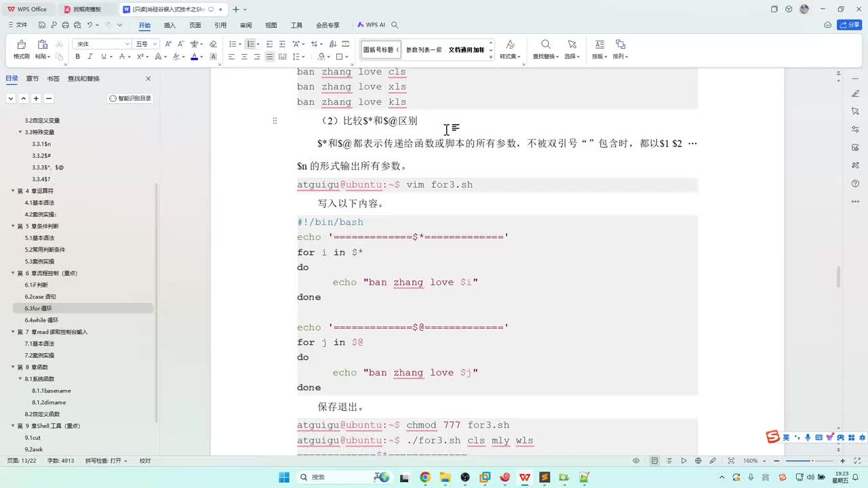Click the clear formatting eraser icon
Screen dimensions: 868x488
(213, 44)
